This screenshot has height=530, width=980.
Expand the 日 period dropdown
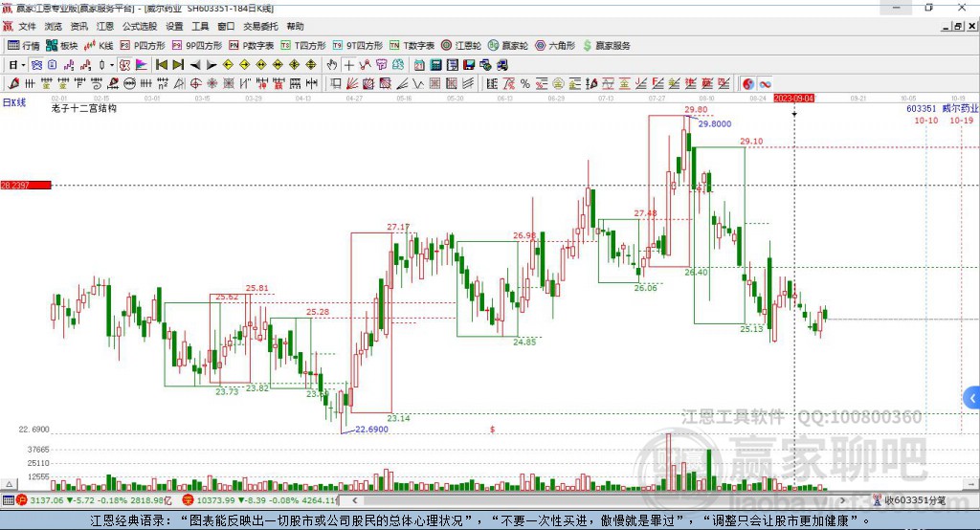(23, 65)
